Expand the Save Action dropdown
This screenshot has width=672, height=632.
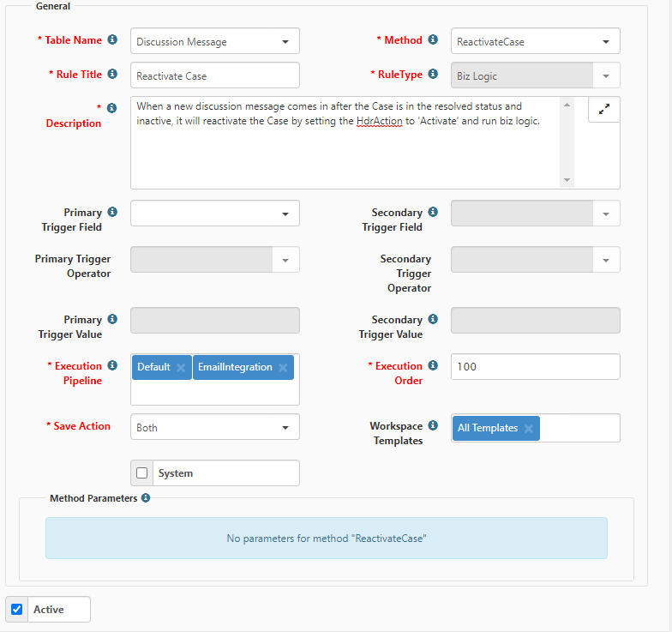[214, 427]
